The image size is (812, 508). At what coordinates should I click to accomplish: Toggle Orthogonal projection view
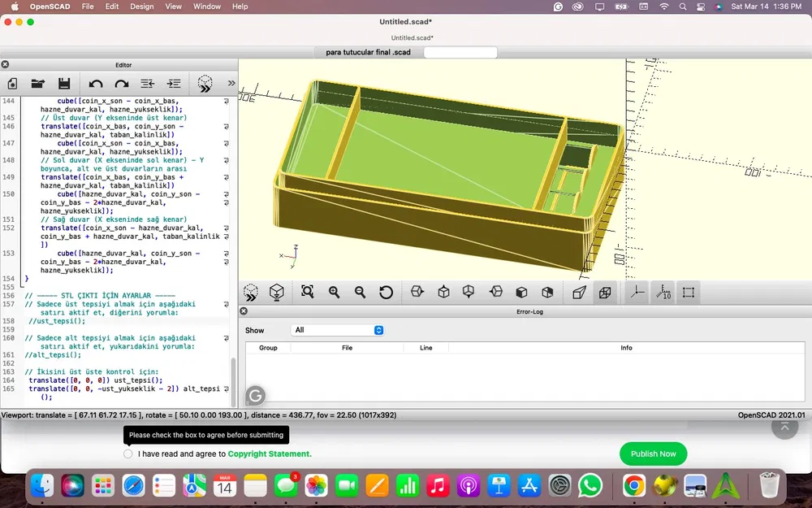(605, 292)
